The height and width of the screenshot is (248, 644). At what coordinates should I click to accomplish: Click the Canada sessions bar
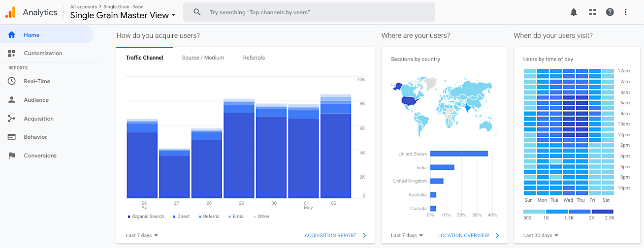pos(433,209)
